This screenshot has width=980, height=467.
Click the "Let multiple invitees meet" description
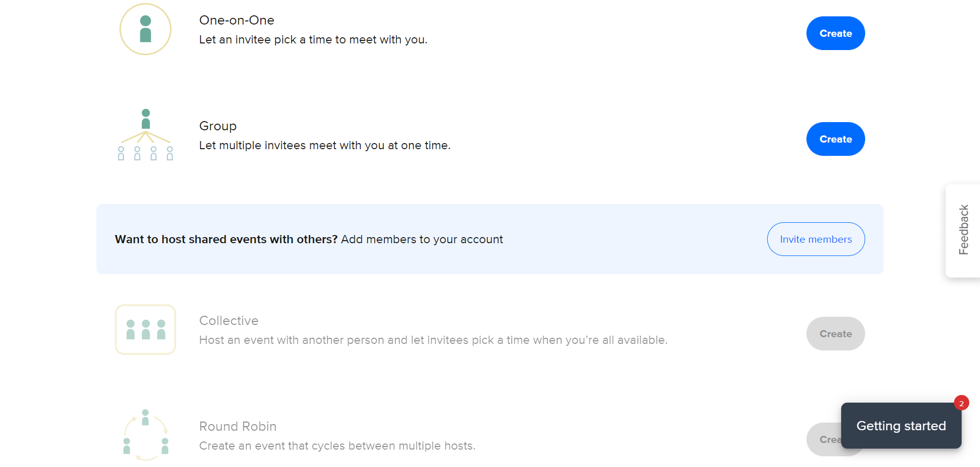click(x=325, y=146)
